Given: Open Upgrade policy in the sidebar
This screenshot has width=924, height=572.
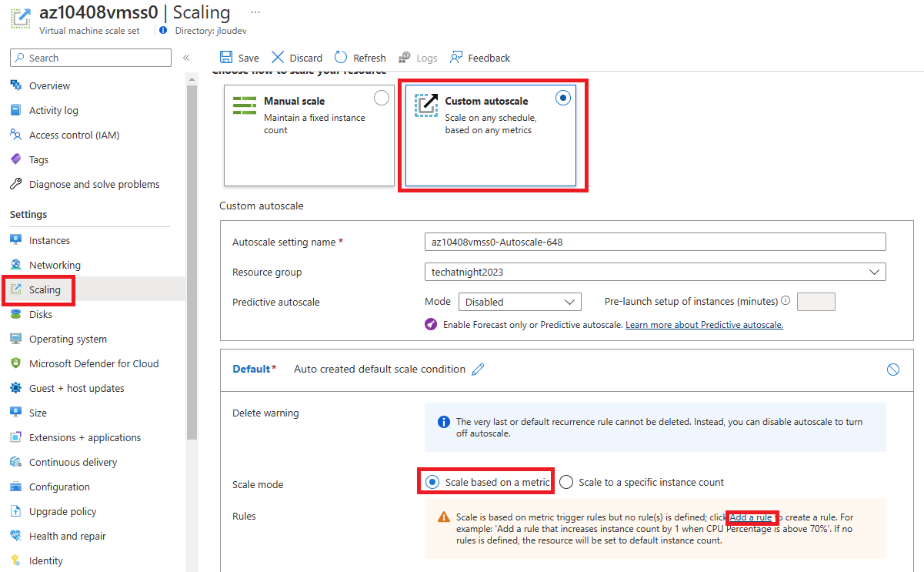Looking at the screenshot, I should (63, 511).
